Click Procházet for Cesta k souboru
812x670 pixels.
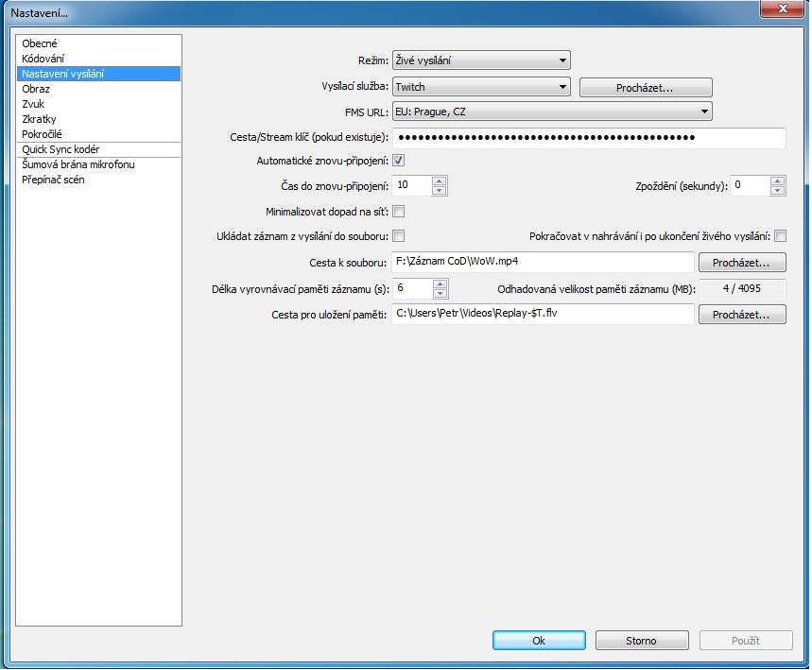(x=742, y=262)
